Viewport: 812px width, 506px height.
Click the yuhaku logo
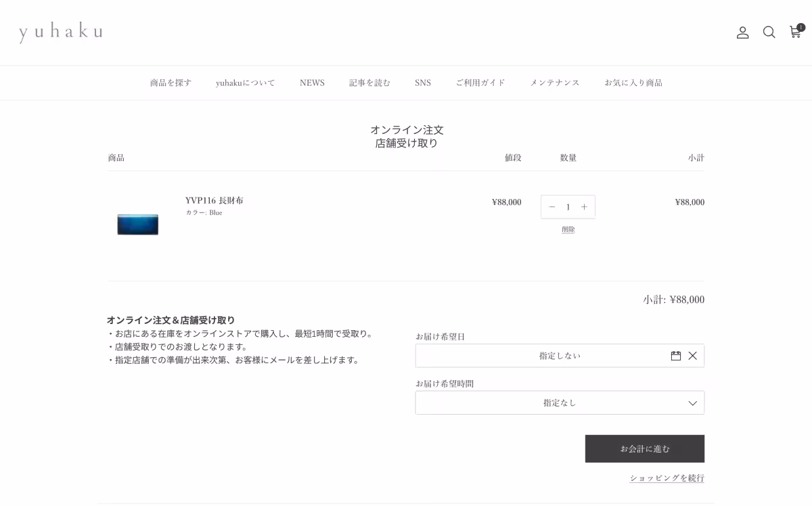click(x=60, y=32)
